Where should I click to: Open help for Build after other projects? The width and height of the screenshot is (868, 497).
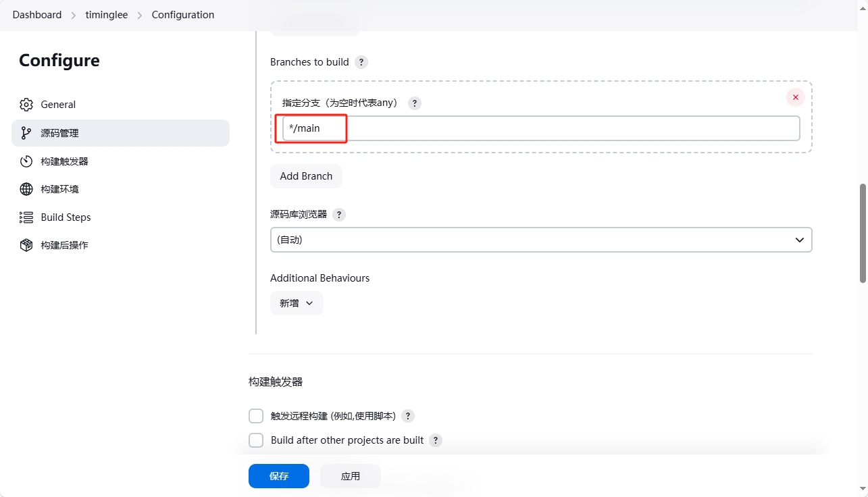point(436,440)
